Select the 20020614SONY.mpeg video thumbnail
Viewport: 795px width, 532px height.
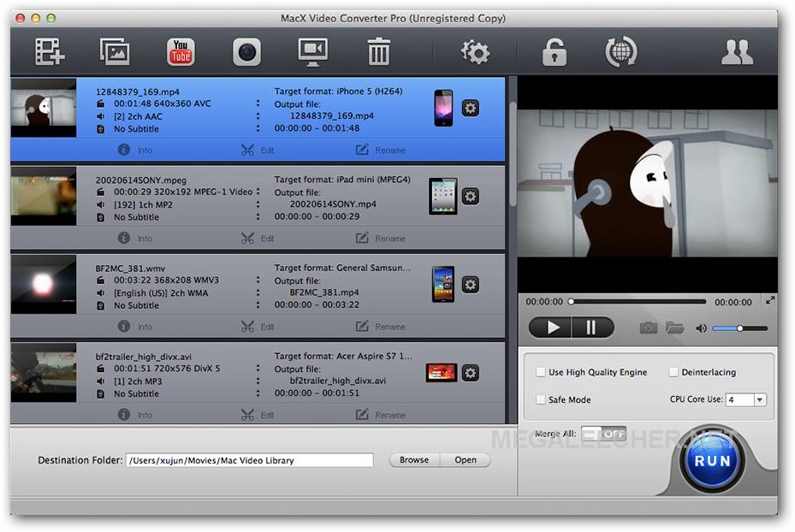tap(44, 196)
